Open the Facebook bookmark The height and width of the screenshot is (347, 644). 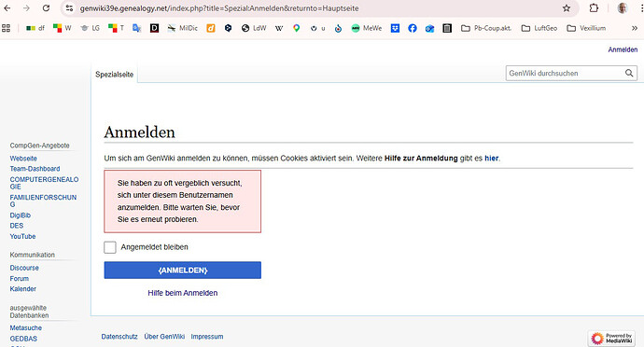tap(413, 28)
